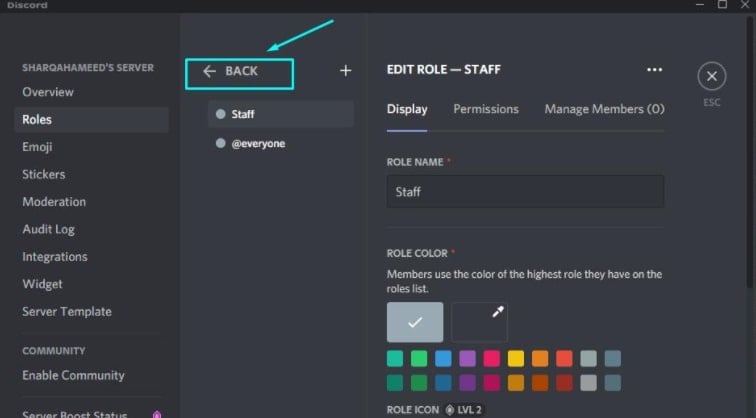
Task: Pick the blue swatch in top row
Action: (443, 359)
